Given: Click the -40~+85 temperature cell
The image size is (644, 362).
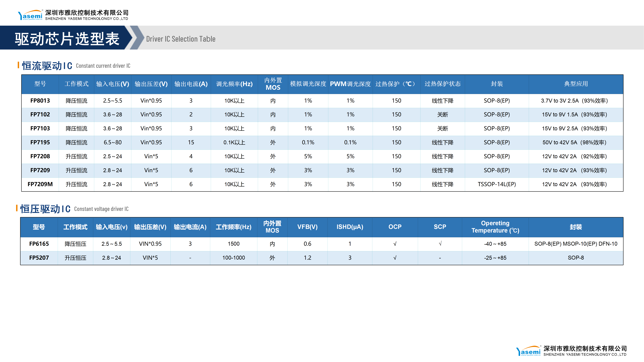Looking at the screenshot, I should (x=495, y=244).
